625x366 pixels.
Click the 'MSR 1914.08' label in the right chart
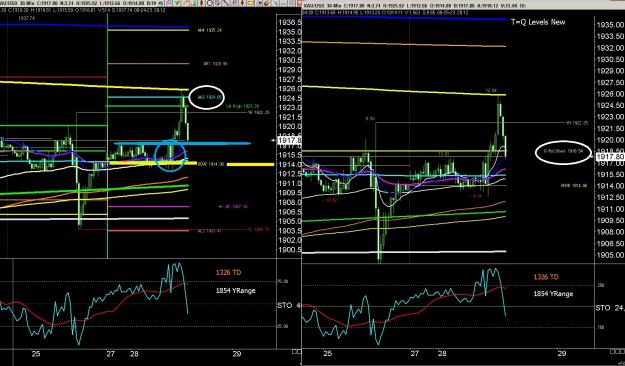click(574, 185)
